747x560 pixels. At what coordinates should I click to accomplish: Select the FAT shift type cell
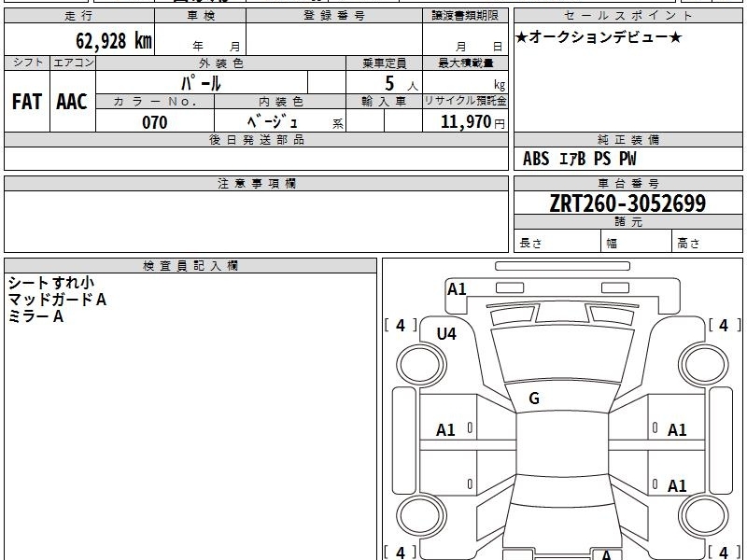[27, 102]
